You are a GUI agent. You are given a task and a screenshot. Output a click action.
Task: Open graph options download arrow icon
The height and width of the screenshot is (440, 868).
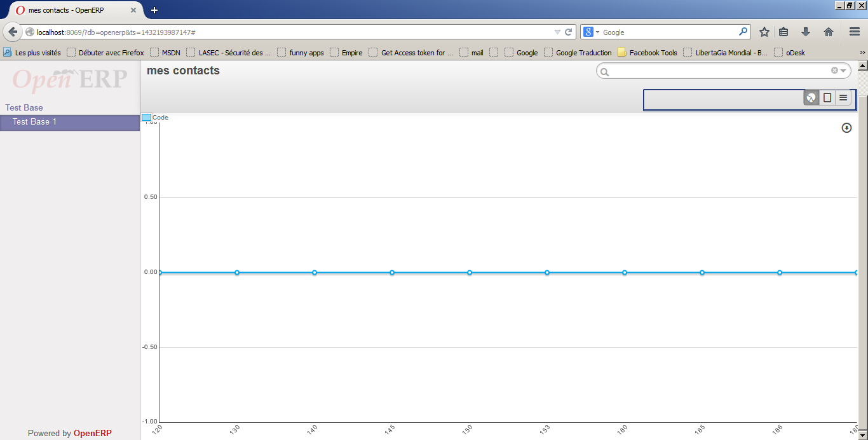pyautogui.click(x=846, y=128)
